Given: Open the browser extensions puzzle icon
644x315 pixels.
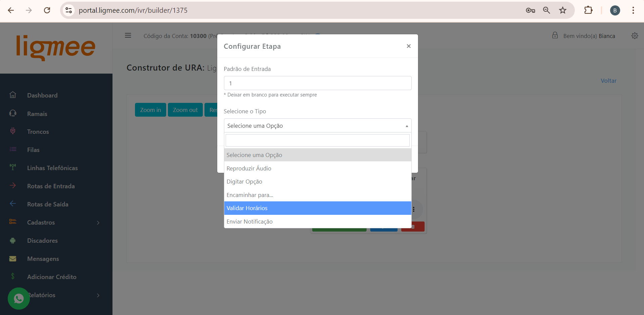Looking at the screenshot, I should [588, 10].
